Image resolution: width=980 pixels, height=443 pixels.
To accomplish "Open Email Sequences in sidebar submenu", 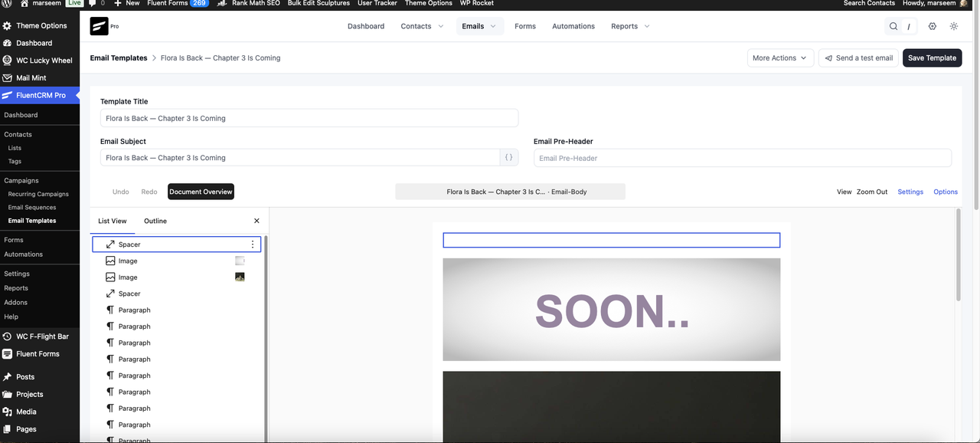I will [32, 207].
